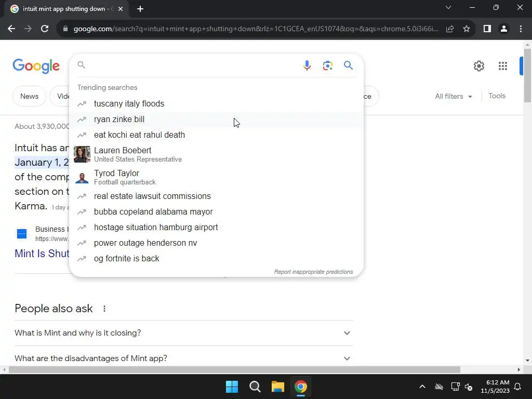Open More options beside People also ask
This screenshot has height=399, width=532.
(x=104, y=309)
